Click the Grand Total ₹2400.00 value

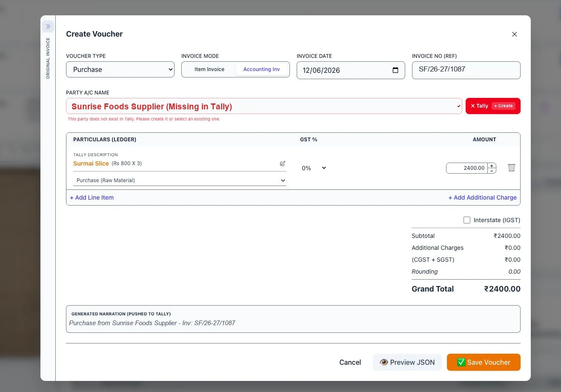point(502,289)
